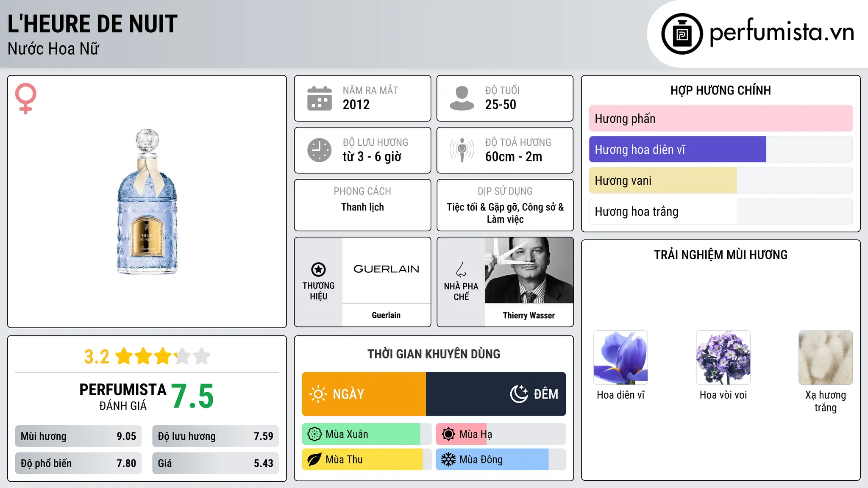Click the 3.2 star rating number
868x488 pixels.
click(97, 357)
